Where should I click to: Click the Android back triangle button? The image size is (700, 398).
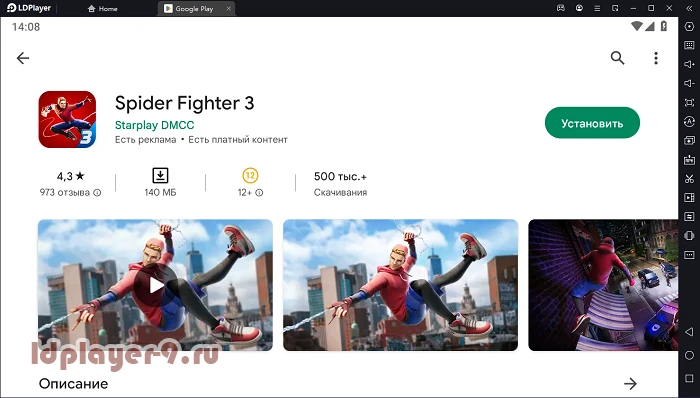pyautogui.click(x=689, y=332)
